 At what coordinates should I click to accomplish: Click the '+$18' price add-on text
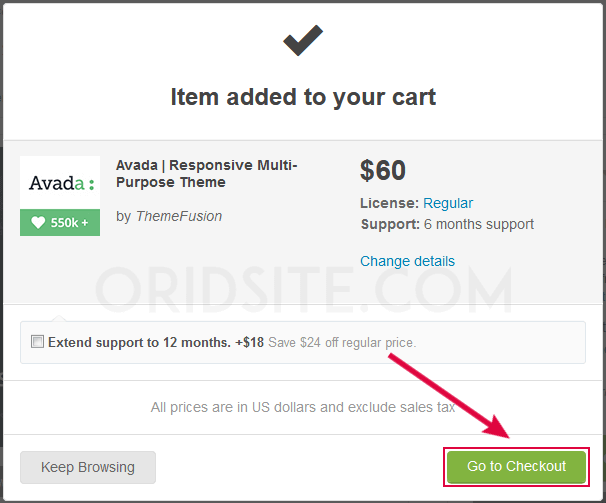[x=250, y=343]
